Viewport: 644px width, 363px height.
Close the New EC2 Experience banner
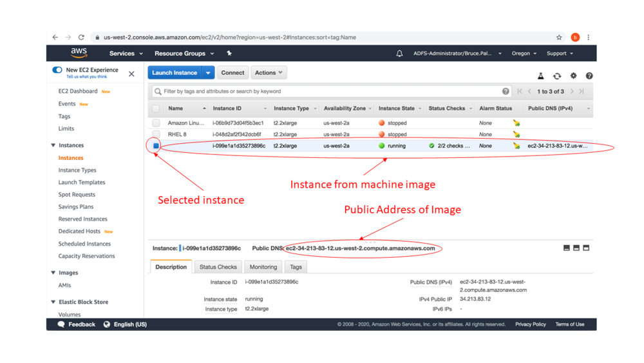[x=131, y=74]
